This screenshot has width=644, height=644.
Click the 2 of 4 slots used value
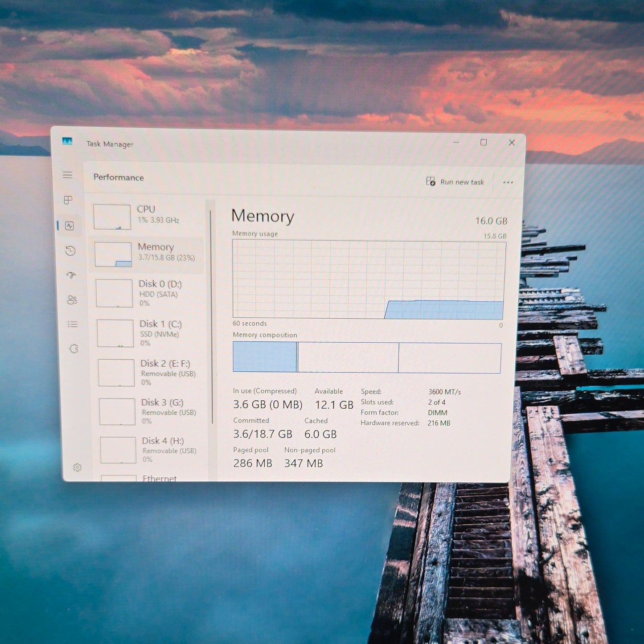[437, 402]
